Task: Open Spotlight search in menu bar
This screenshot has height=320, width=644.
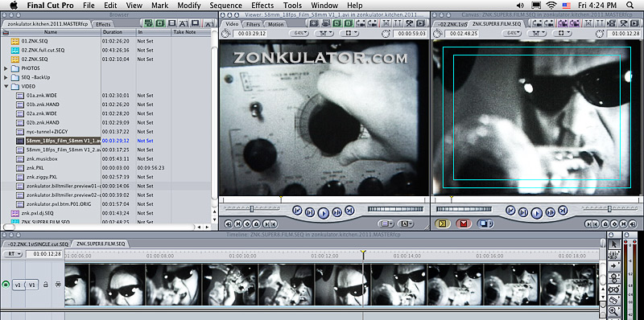Action: [630, 6]
